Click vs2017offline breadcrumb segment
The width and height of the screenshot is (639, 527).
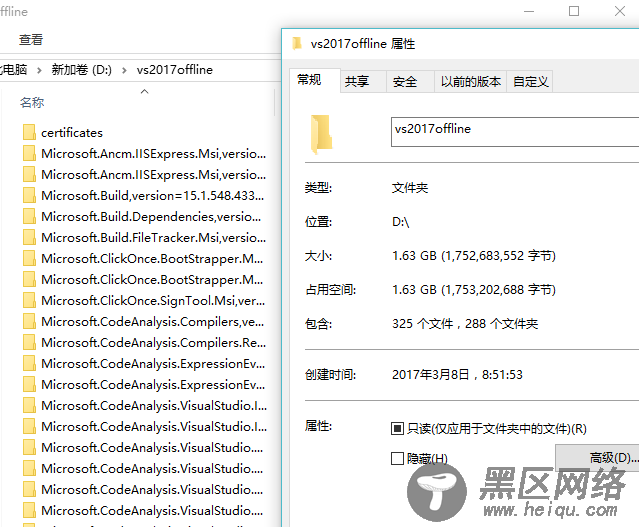[175, 70]
